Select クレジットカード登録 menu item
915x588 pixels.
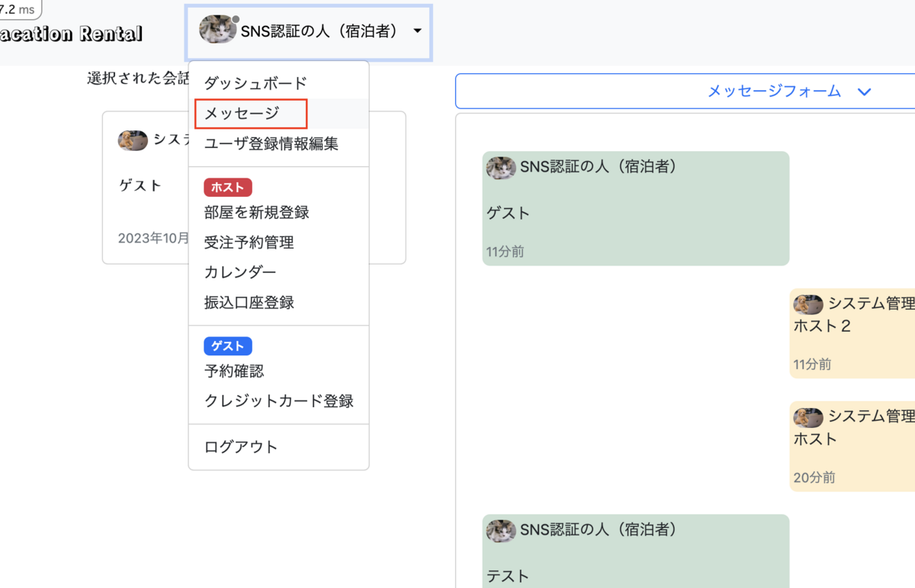click(x=278, y=401)
